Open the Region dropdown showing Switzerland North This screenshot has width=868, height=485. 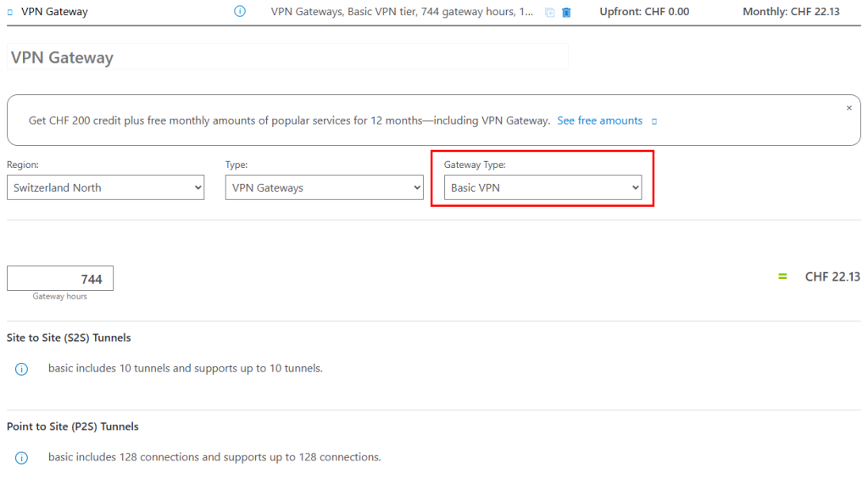(x=106, y=187)
